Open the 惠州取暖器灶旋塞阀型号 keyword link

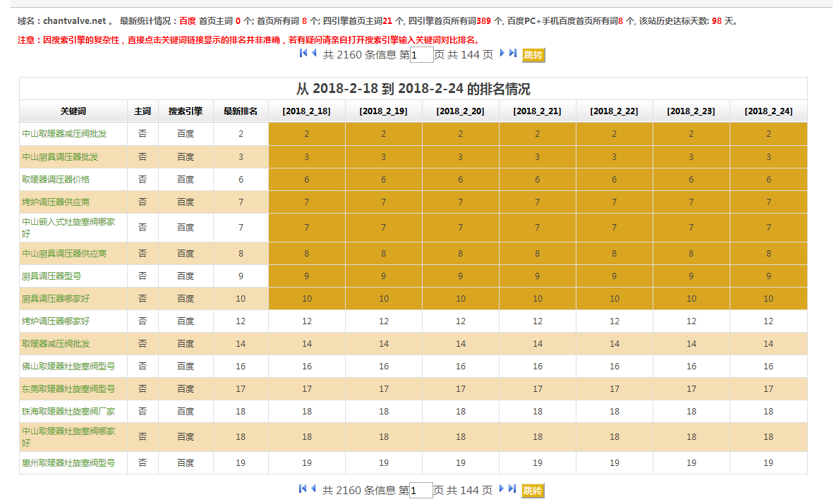click(x=68, y=462)
